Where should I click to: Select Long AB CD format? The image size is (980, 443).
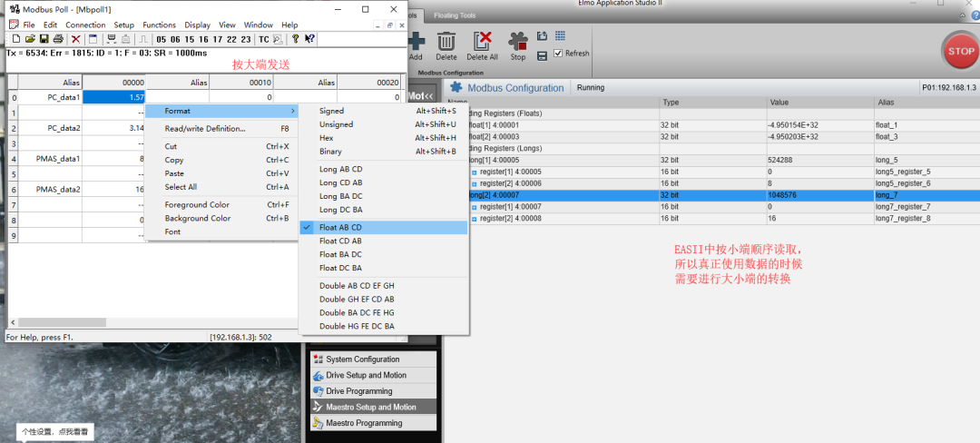point(383,170)
